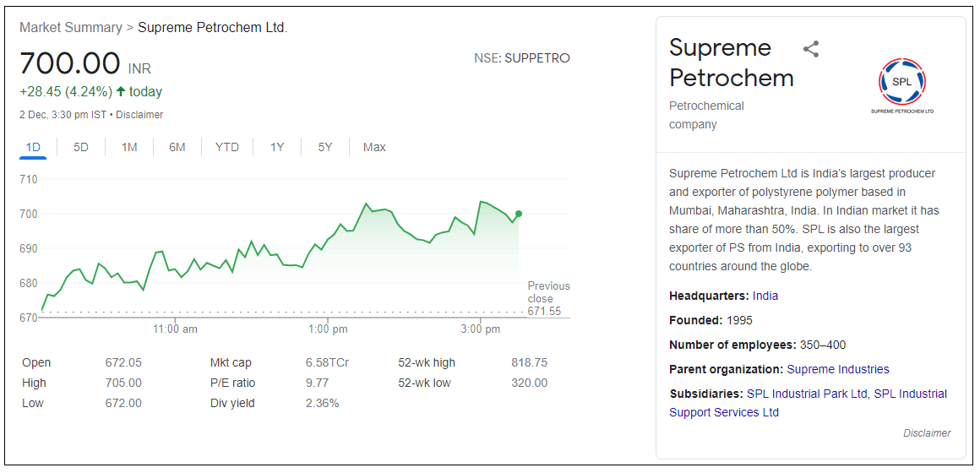Open the Market Summary breadcrumb link

point(71,28)
